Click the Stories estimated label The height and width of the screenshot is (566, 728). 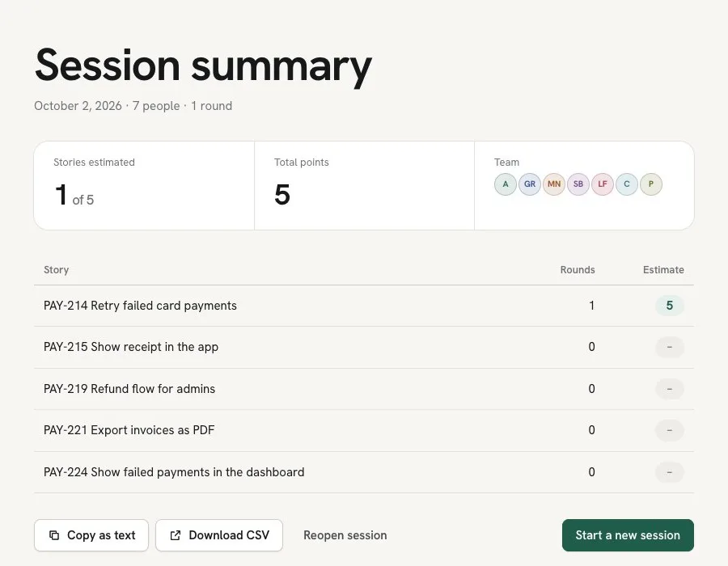coord(95,163)
